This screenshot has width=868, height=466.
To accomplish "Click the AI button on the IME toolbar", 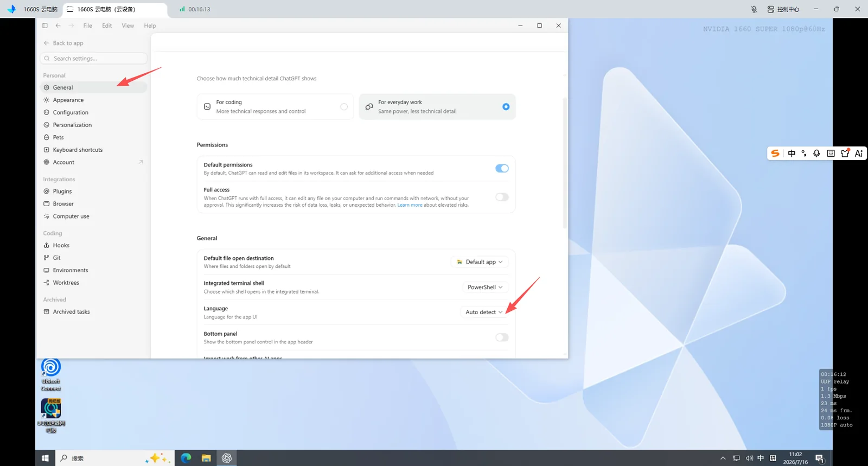I will (859, 154).
